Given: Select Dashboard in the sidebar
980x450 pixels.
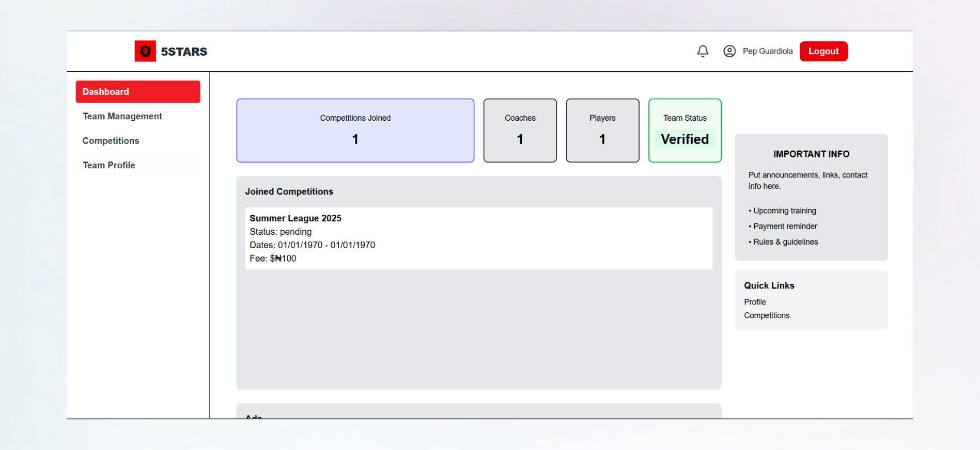Looking at the screenshot, I should point(137,92).
